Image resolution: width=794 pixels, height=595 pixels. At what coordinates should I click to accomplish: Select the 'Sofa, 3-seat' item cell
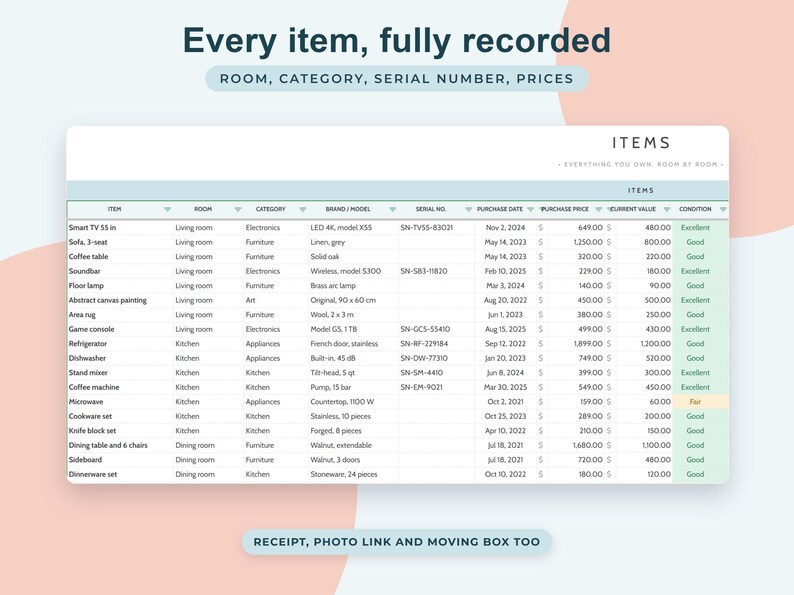click(x=120, y=242)
